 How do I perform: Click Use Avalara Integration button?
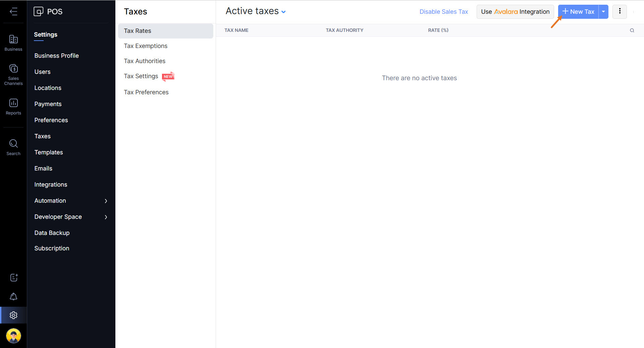(515, 12)
